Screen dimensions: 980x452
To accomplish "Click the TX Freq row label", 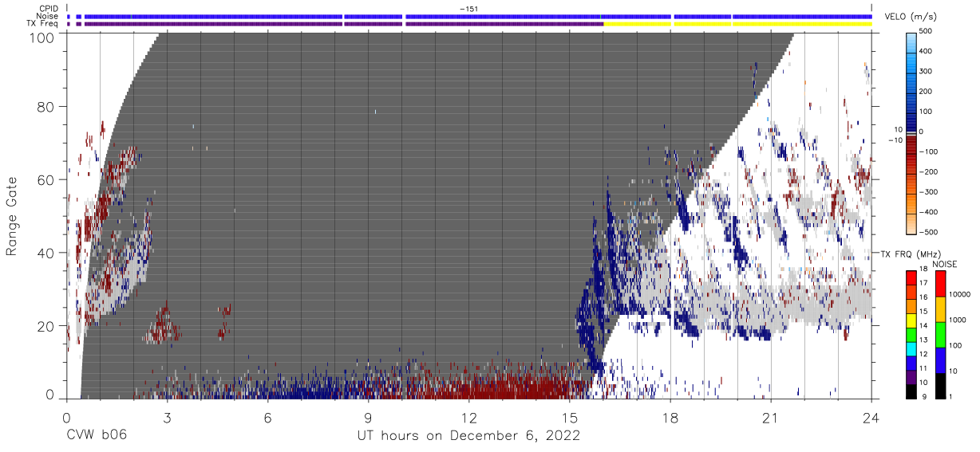I will [x=42, y=24].
